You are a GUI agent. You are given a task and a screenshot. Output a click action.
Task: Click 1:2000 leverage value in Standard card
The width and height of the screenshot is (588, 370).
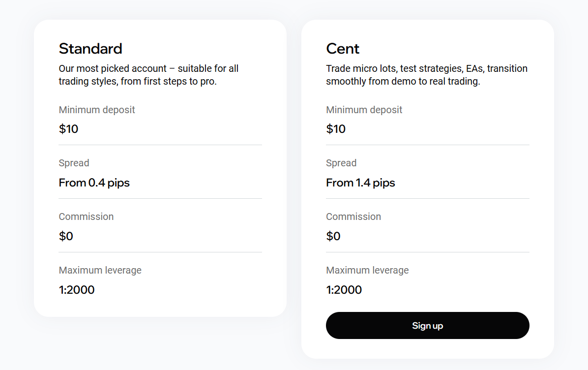(x=77, y=290)
